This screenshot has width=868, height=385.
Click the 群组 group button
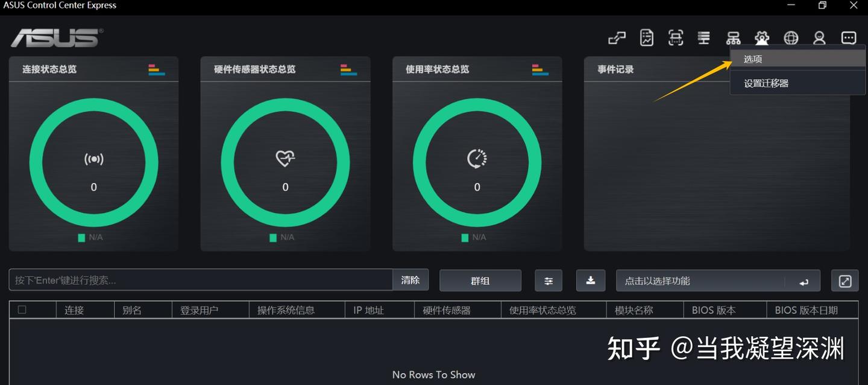click(x=480, y=280)
